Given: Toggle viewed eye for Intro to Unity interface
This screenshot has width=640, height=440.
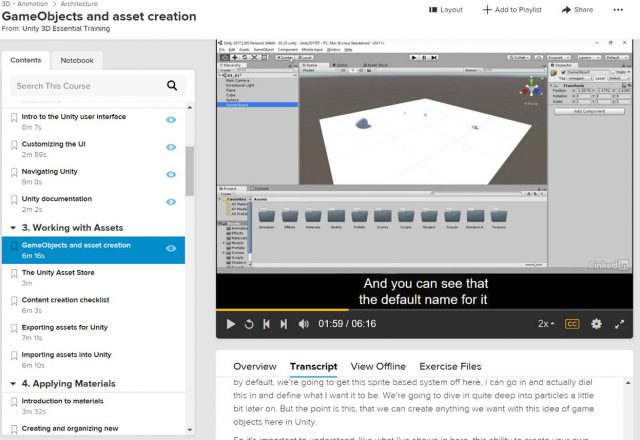Looking at the screenshot, I should [171, 120].
